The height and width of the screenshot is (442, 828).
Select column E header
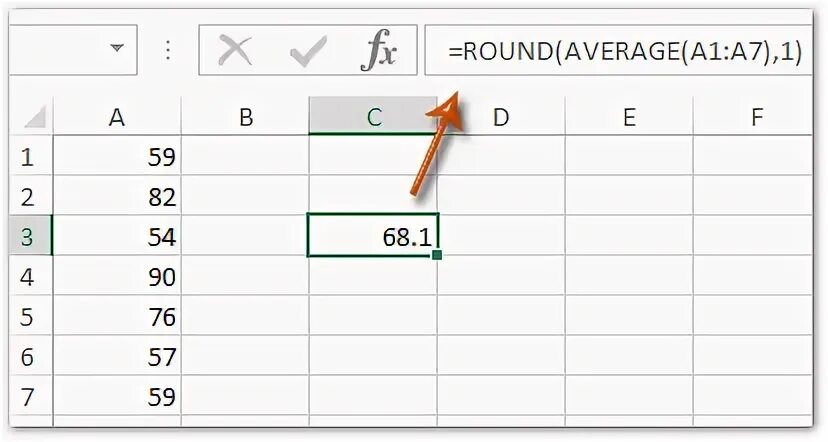tap(629, 117)
